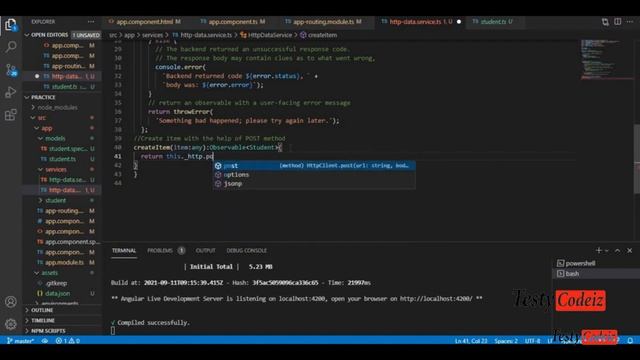Click the Explorer more actions ellipsis
This screenshot has height=360, width=640.
[x=91, y=22]
